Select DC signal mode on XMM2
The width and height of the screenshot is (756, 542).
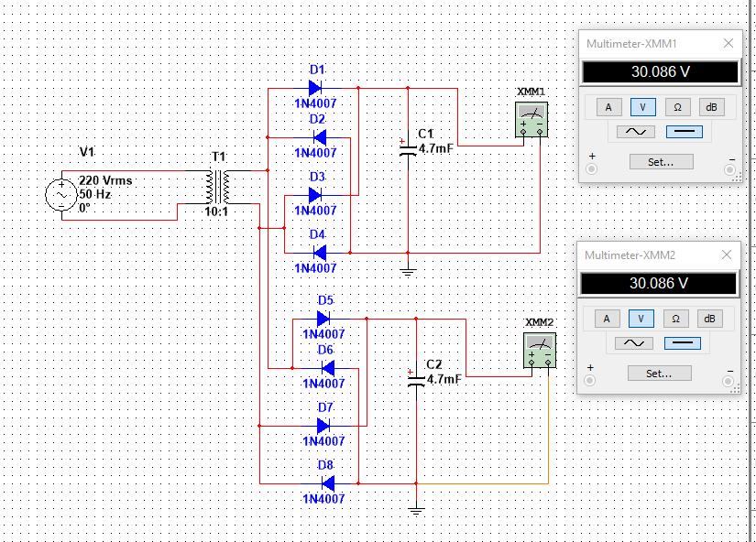coord(682,342)
